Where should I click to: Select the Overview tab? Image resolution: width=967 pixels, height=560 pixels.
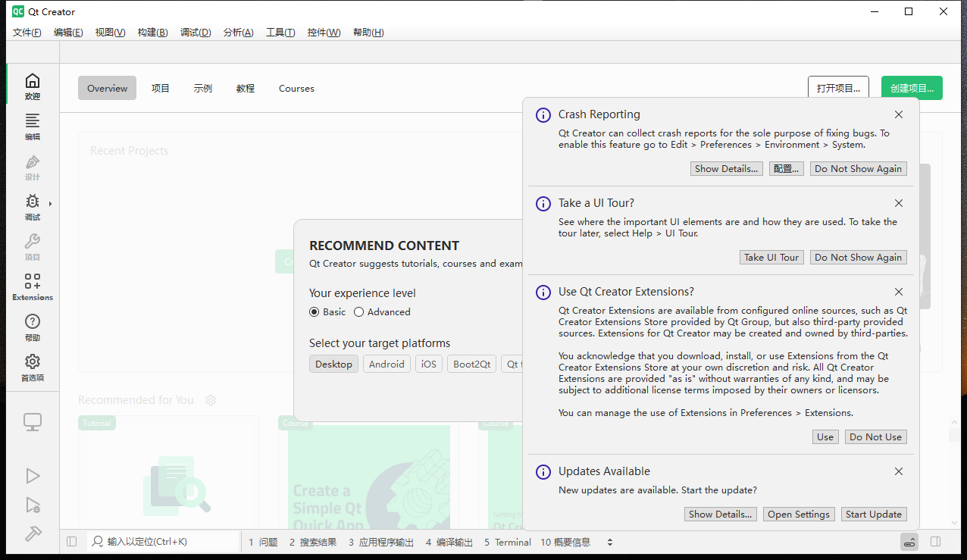click(x=107, y=88)
